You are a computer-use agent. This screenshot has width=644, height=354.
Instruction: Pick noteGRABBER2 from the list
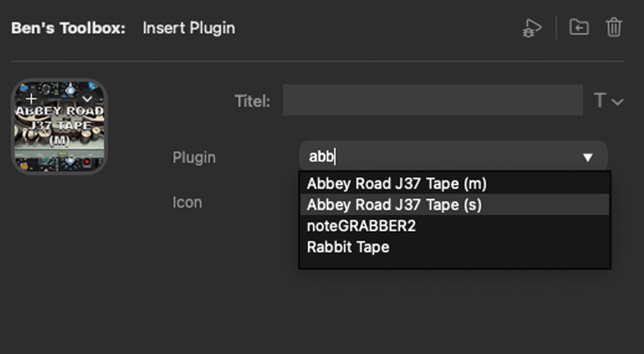point(361,226)
